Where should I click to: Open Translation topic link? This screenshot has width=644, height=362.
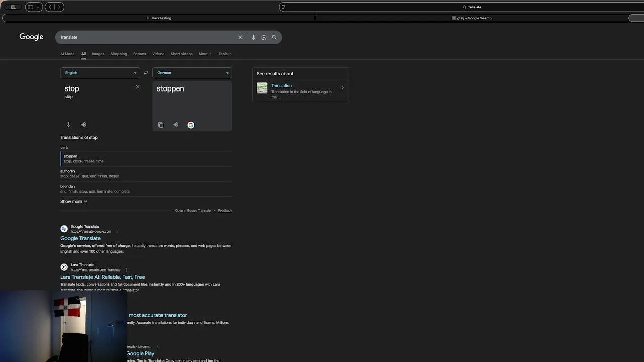(281, 86)
